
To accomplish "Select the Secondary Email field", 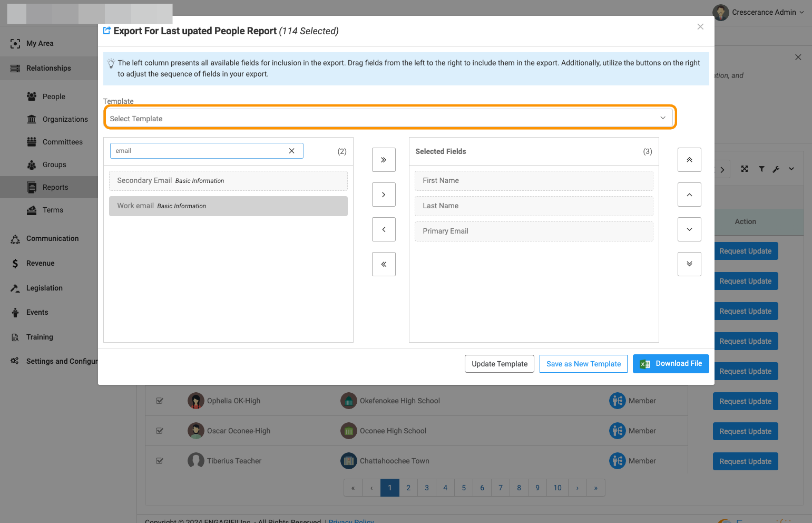I will (x=228, y=181).
